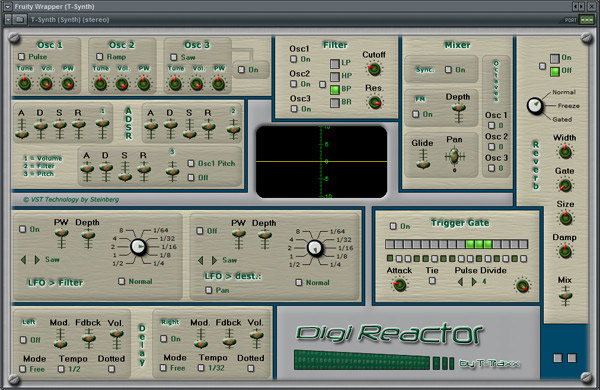Click the LFO > dest. rate selector dial
600x390 pixels.
pyautogui.click(x=315, y=248)
